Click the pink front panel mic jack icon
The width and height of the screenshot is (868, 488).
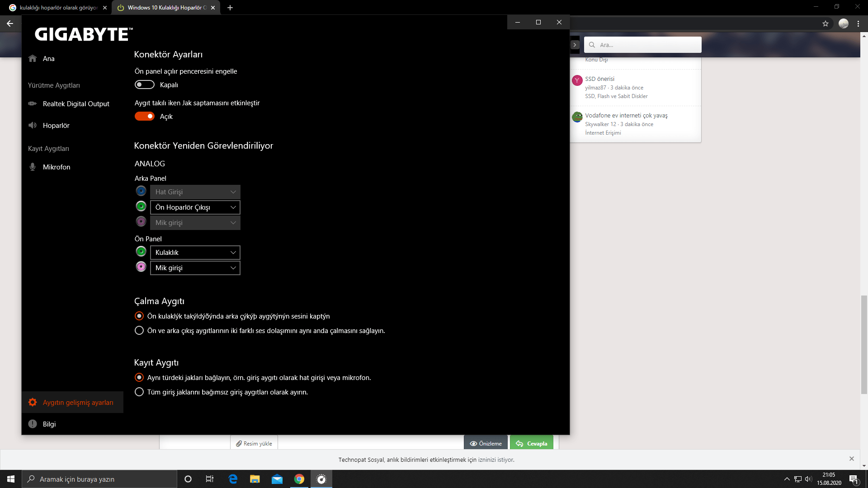(141, 267)
